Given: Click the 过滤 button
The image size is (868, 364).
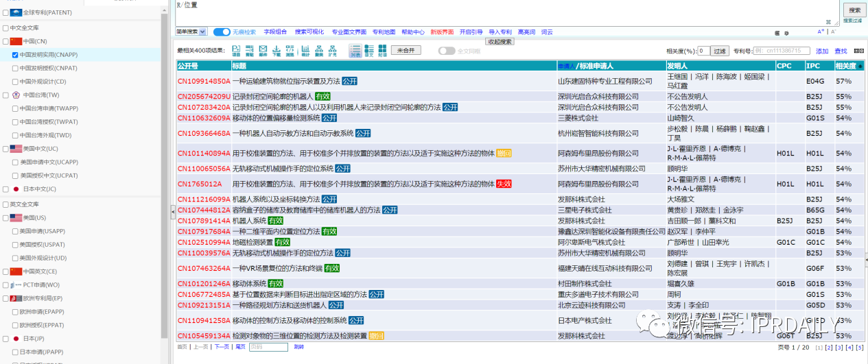Looking at the screenshot, I should [x=720, y=51].
